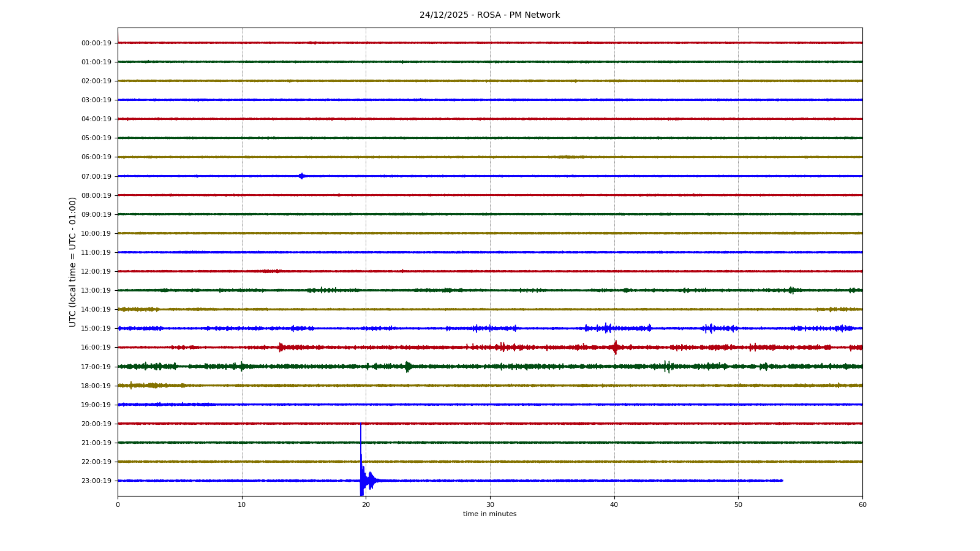Image resolution: width=980 pixels, height=551 pixels.
Task: Click the plot title '24/12/2025 - ROSA - PM Network'
Action: (x=489, y=15)
